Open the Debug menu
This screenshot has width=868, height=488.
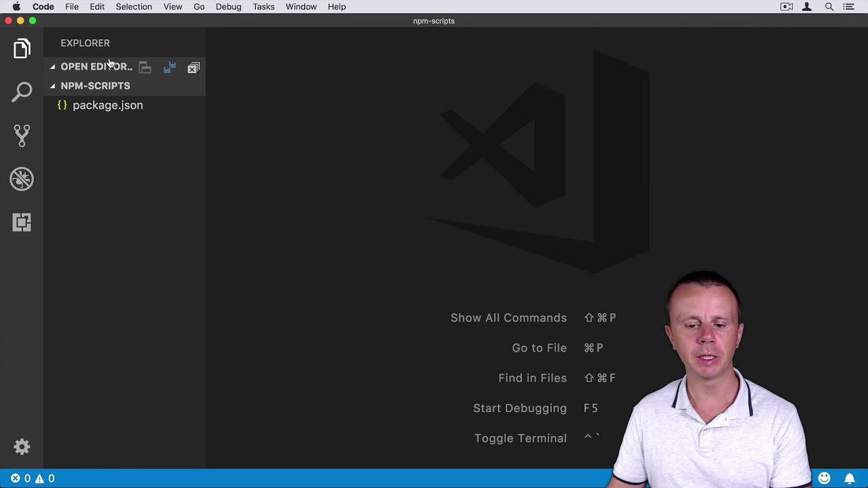coord(229,7)
